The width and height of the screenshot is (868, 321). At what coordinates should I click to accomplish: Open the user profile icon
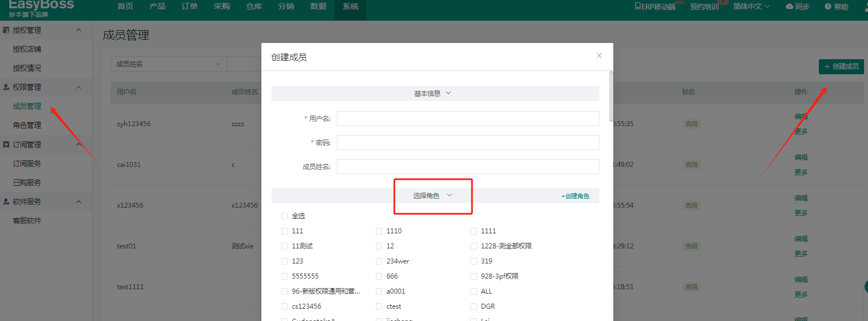pyautogui.click(x=864, y=7)
